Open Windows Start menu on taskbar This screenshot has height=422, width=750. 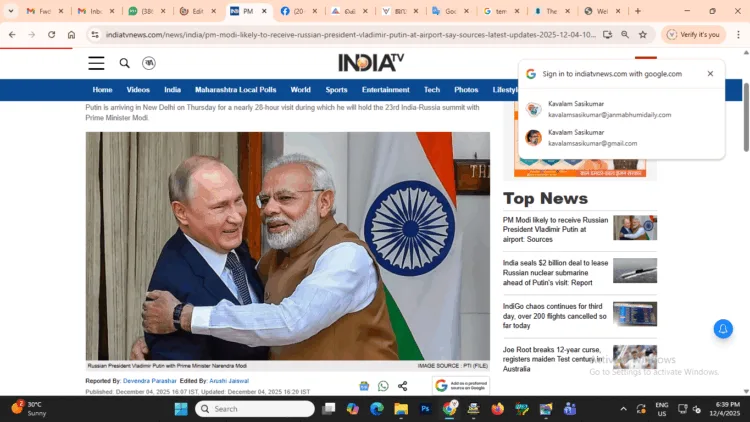tap(181, 409)
